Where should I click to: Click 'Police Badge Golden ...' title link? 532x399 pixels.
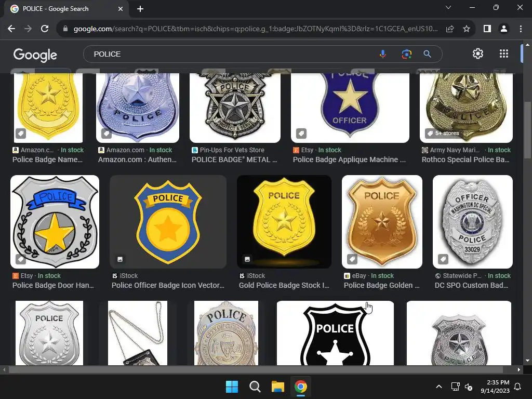tap(382, 285)
